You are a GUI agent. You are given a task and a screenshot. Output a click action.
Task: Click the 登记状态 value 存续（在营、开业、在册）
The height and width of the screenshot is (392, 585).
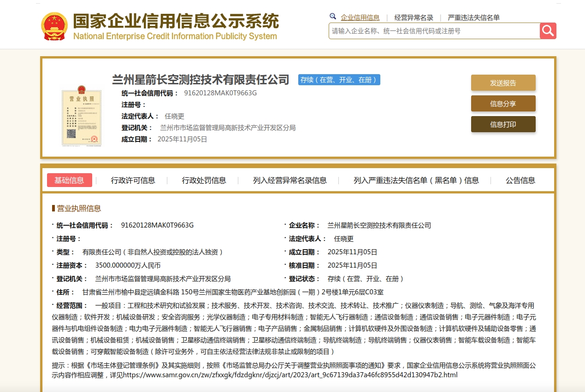click(x=366, y=279)
